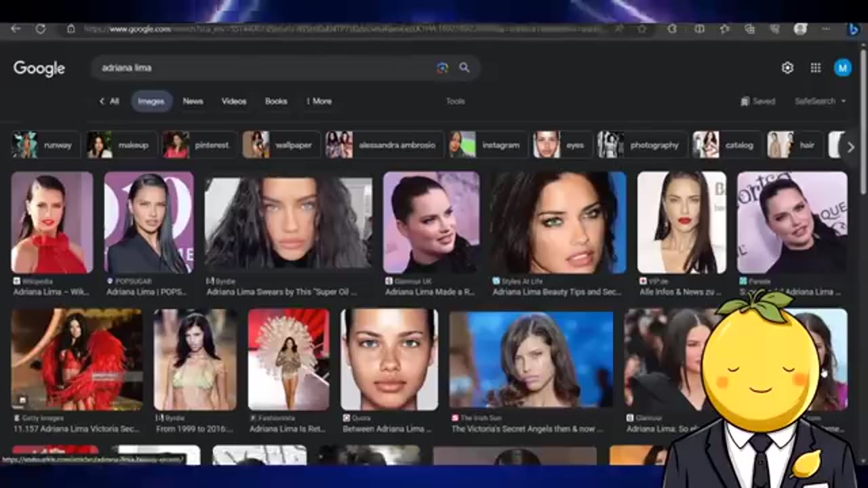Filter results by the makeup chip
The image size is (868, 488).
point(121,145)
